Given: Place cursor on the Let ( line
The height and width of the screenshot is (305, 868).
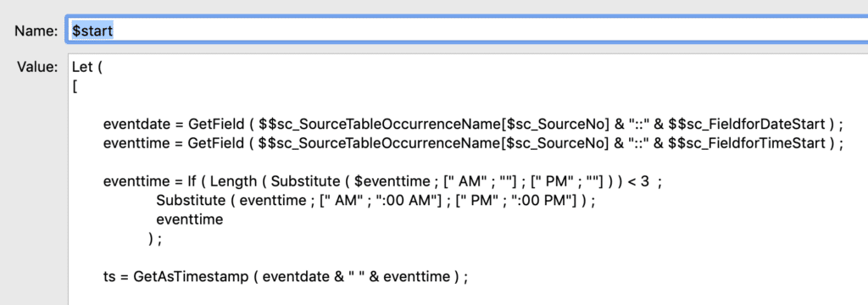Looking at the screenshot, I should [87, 68].
